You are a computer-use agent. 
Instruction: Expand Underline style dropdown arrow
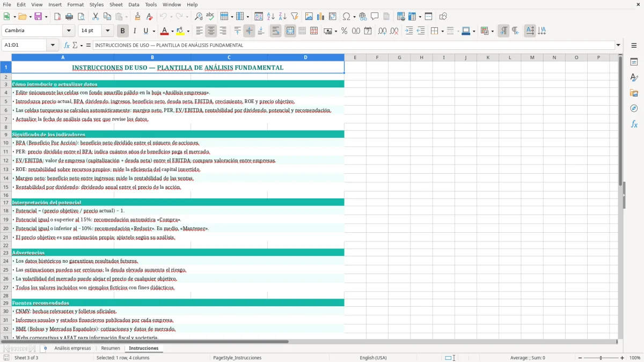(153, 31)
